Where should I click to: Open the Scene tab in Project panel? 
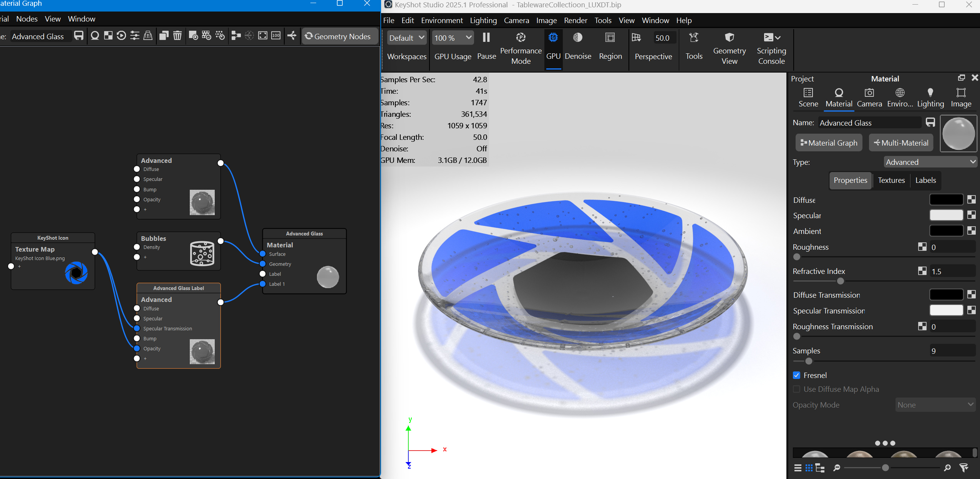point(808,98)
